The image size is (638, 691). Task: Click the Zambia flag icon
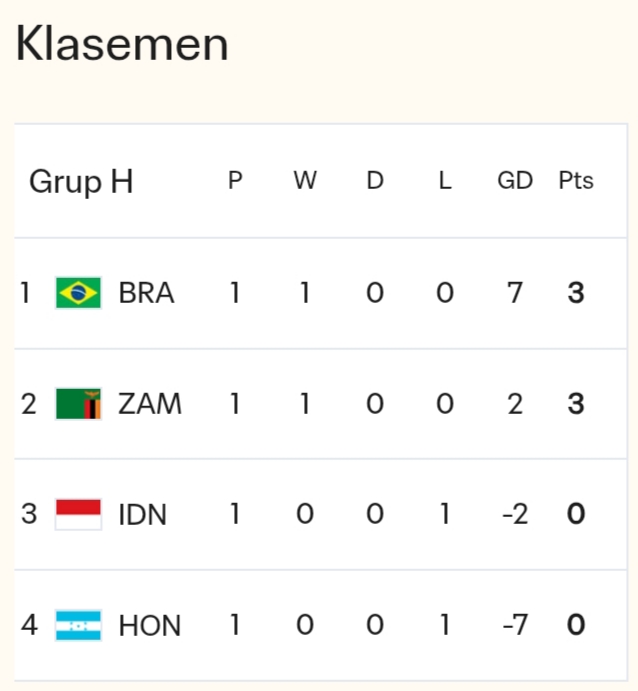pos(78,404)
